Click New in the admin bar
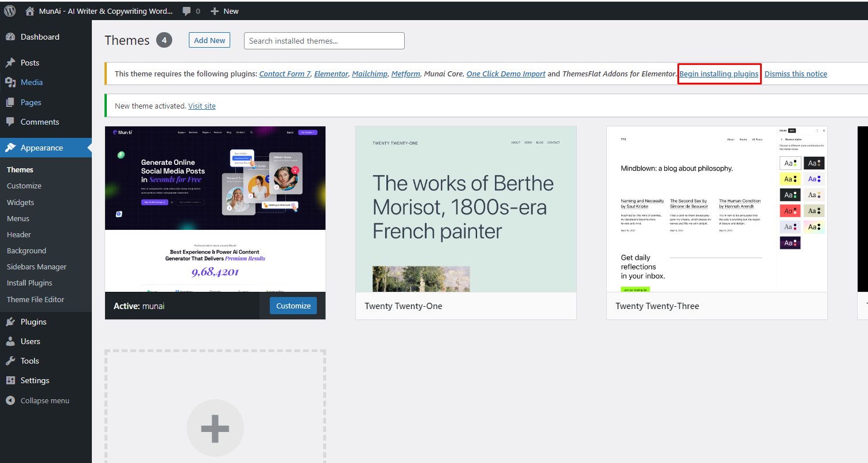The image size is (868, 463). [x=231, y=11]
